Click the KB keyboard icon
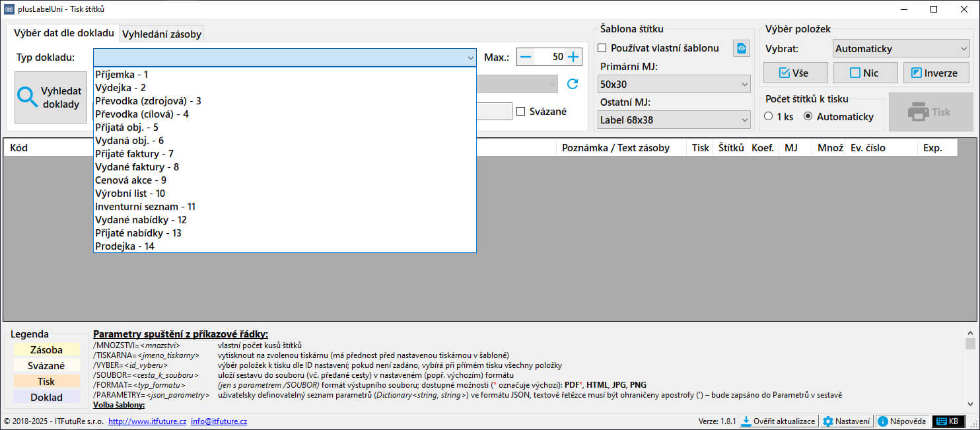980x430 pixels. (948, 421)
